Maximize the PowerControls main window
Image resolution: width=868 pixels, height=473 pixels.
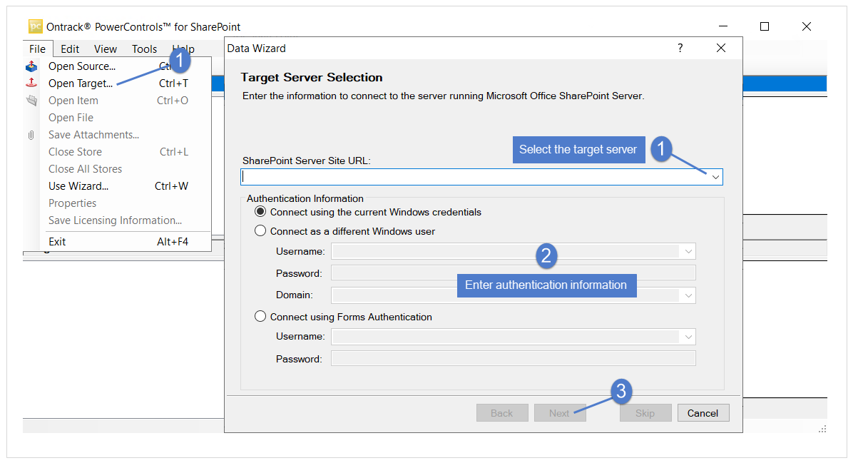(765, 26)
